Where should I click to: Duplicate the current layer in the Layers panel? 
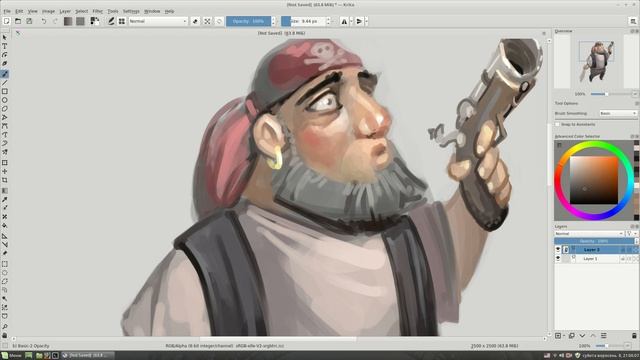pos(571,336)
